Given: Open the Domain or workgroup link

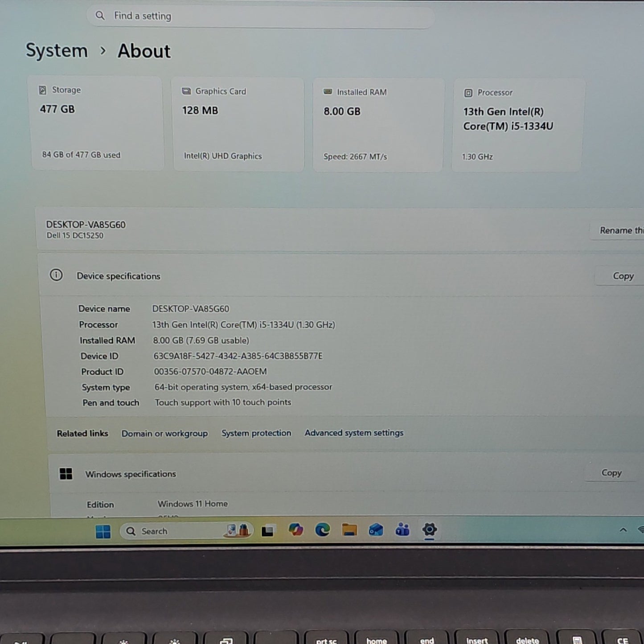Looking at the screenshot, I should [164, 434].
